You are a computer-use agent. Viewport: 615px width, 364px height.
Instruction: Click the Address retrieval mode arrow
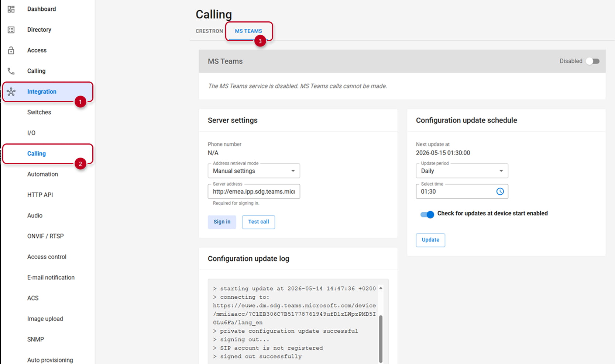293,171
